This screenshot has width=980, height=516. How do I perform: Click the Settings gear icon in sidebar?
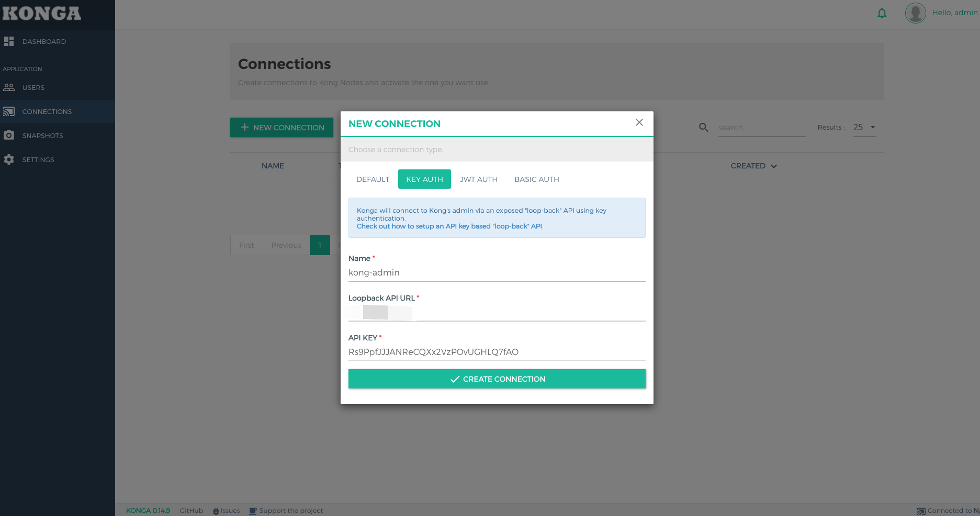coord(9,159)
